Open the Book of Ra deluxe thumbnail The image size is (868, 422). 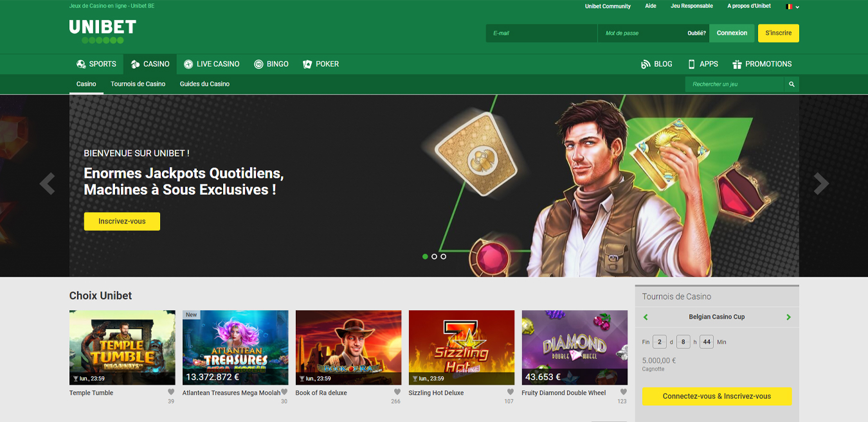[x=348, y=347]
